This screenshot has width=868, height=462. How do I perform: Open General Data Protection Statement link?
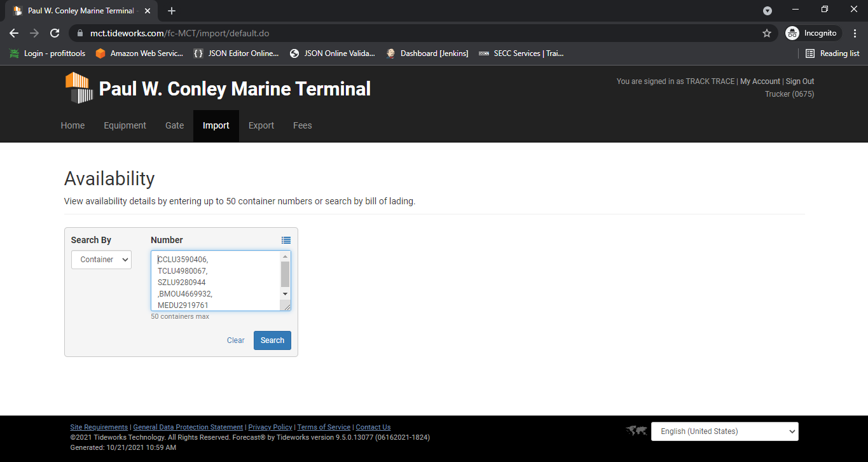coord(188,427)
